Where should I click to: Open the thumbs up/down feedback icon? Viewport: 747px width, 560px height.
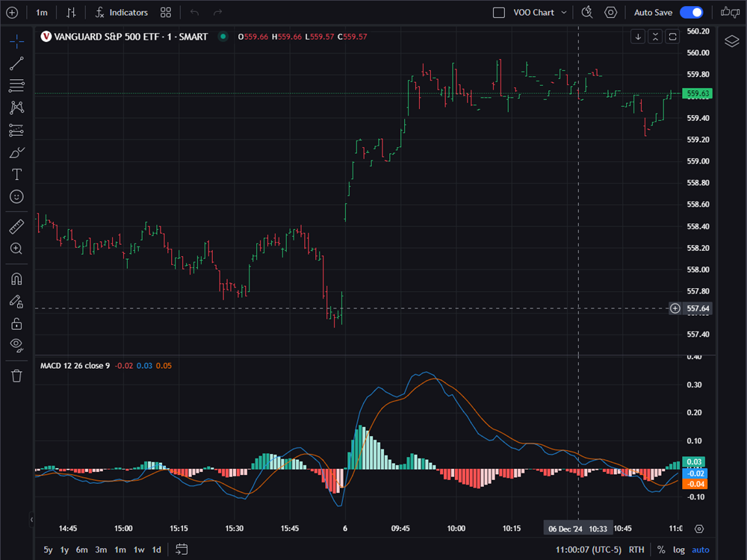pyautogui.click(x=730, y=13)
